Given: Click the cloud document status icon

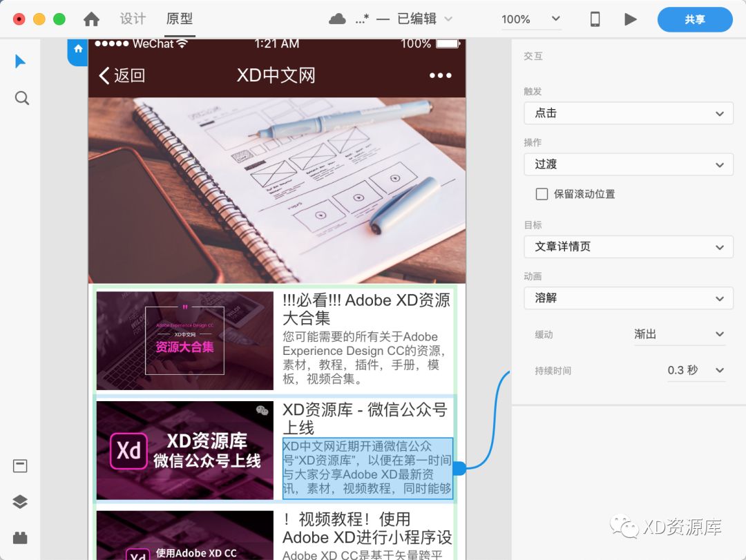Looking at the screenshot, I should [337, 19].
